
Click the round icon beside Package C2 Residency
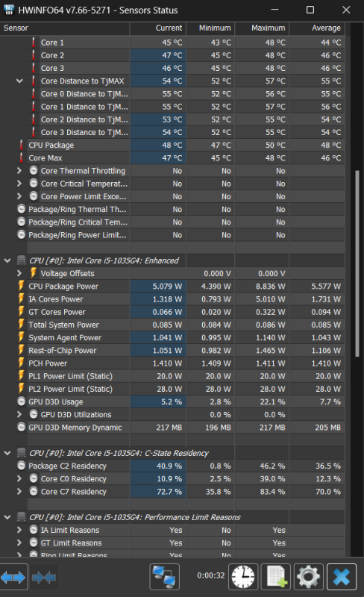click(x=22, y=466)
